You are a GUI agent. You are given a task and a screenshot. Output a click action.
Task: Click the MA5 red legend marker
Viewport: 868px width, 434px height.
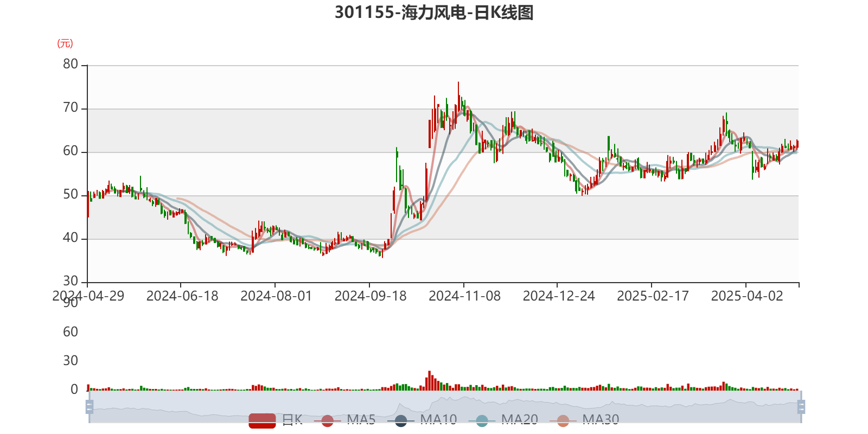327,420
